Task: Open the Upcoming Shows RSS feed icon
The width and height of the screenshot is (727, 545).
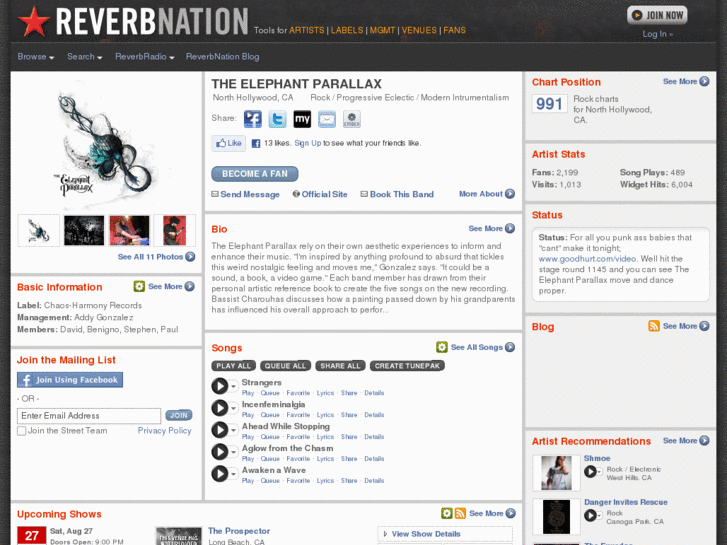Action: 460,513
